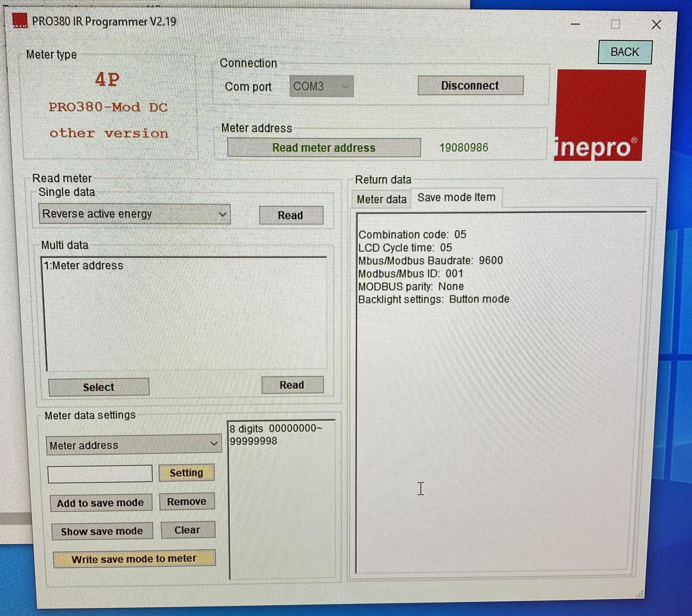The width and height of the screenshot is (692, 616).
Task: Click 'Backlight settings: Button mode' line
Action: pos(434,299)
